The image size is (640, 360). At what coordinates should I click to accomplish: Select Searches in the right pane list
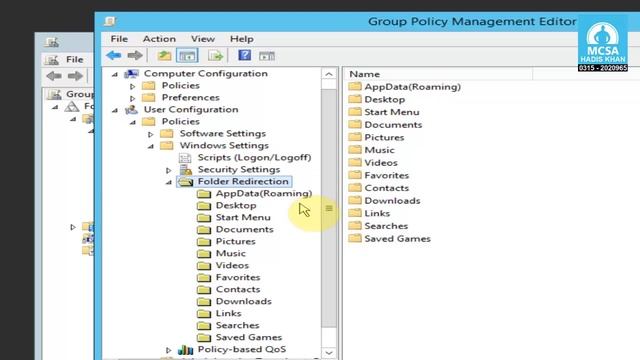386,226
